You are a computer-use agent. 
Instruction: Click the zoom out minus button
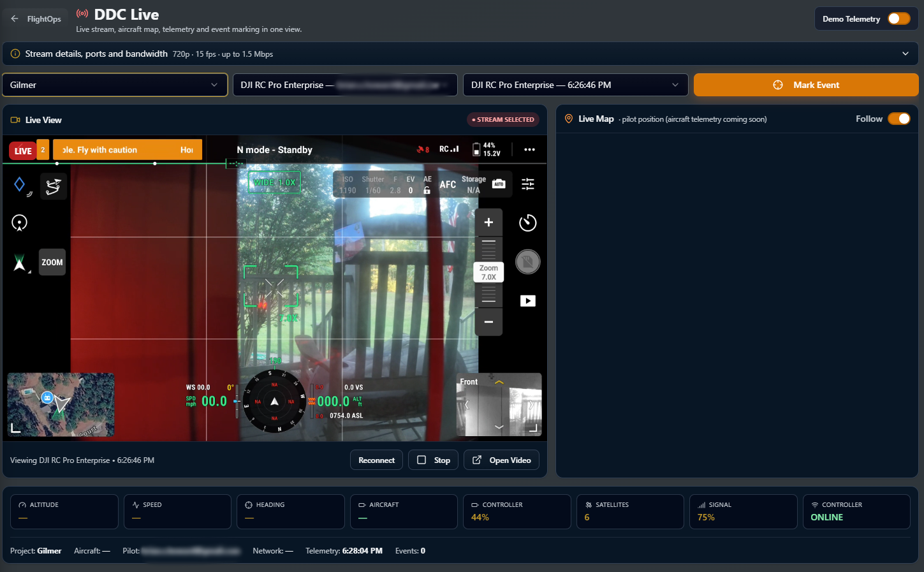click(488, 322)
